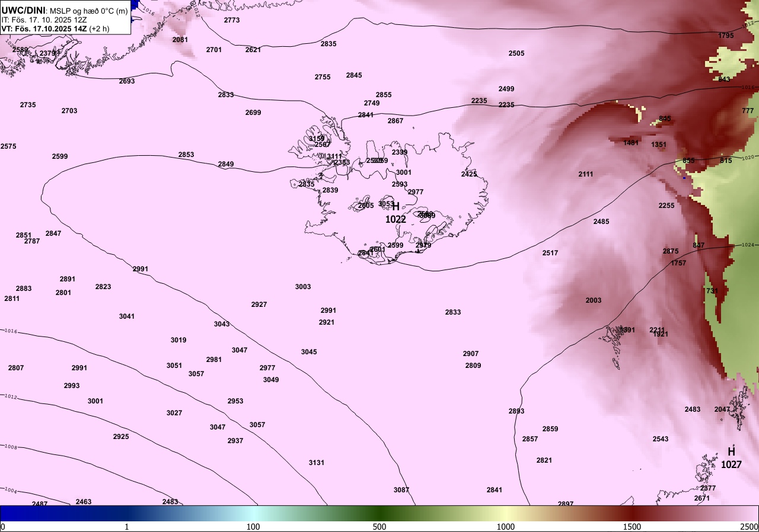Select the 2255 value
Viewport: 759px width, 532px height.
point(666,206)
